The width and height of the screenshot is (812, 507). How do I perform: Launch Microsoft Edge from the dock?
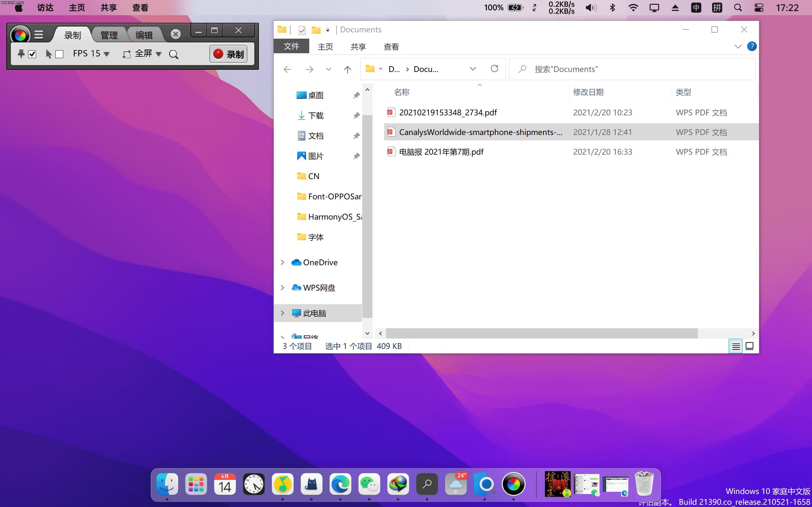click(x=340, y=484)
